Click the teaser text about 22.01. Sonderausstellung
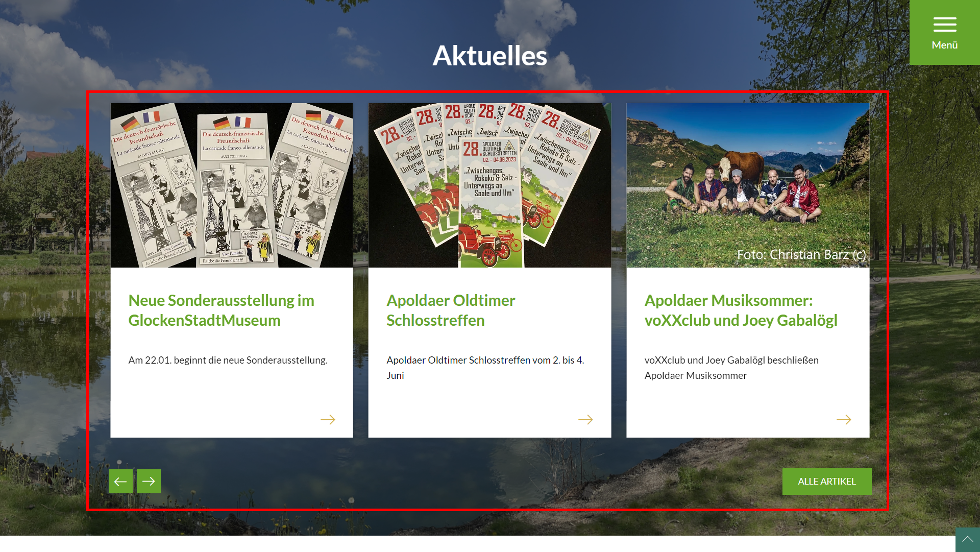980x552 pixels. (228, 360)
